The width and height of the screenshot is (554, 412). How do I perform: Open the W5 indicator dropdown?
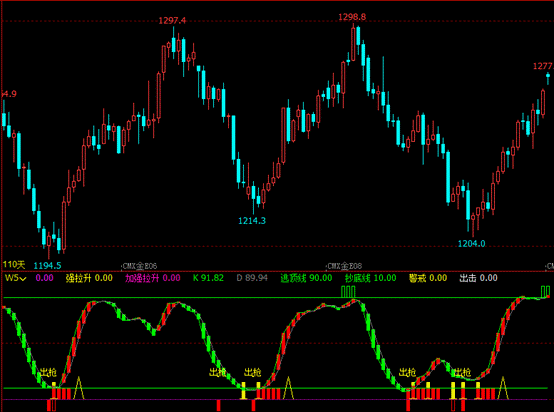coord(16,278)
